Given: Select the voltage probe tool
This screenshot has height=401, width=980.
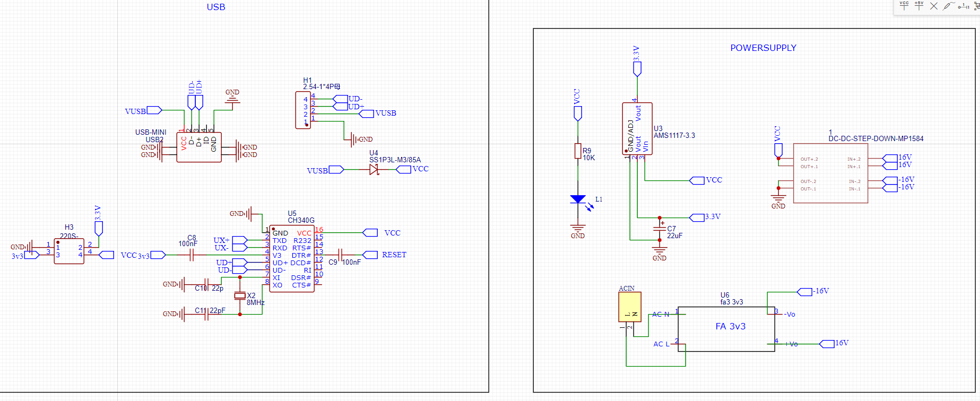Looking at the screenshot, I should (949, 6).
